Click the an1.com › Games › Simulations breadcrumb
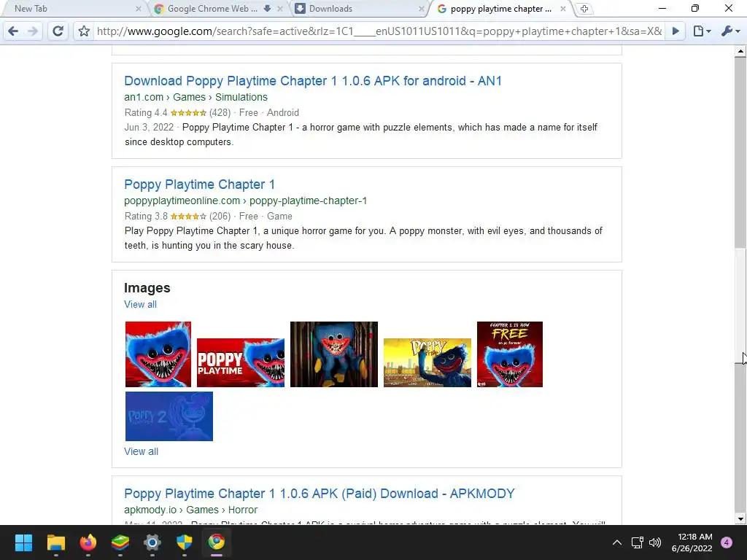 tap(196, 97)
